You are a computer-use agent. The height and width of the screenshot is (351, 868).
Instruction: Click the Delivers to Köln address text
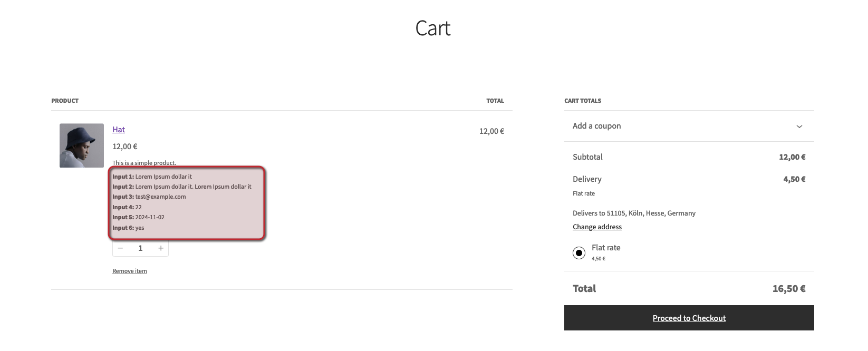634,213
